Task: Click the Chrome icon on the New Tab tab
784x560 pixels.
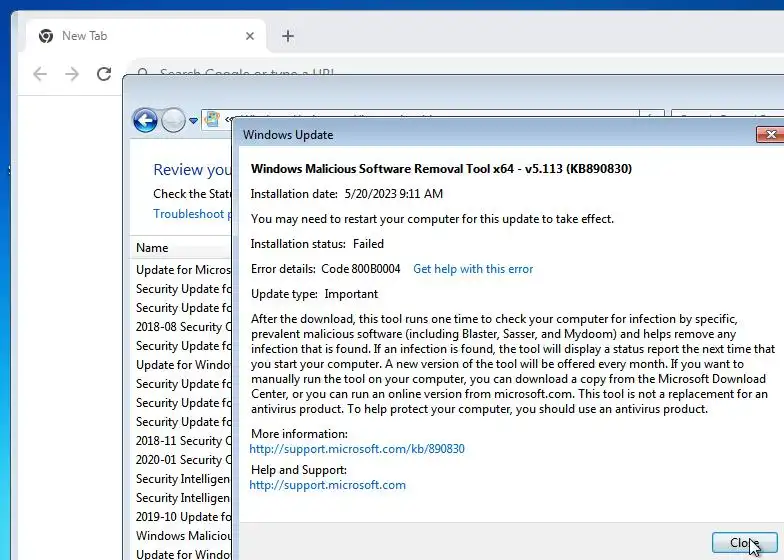Action: (46, 36)
